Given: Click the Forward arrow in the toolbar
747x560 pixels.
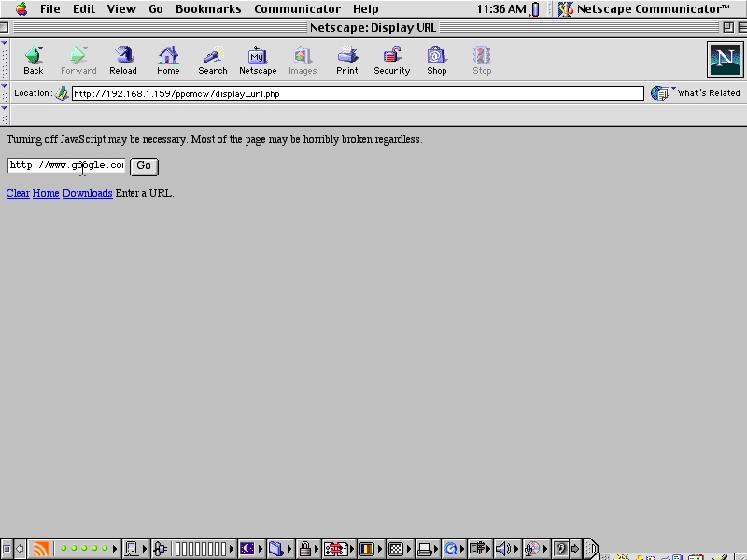Looking at the screenshot, I should (78, 60).
